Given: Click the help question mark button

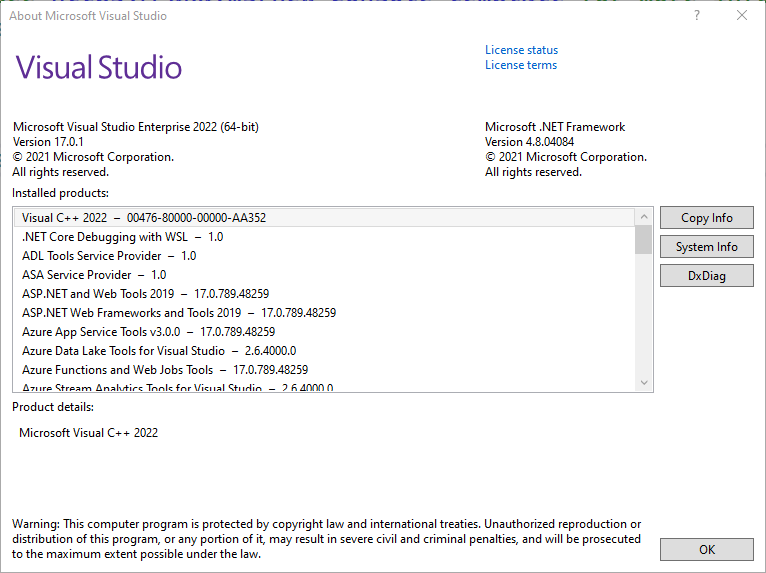Looking at the screenshot, I should (697, 15).
